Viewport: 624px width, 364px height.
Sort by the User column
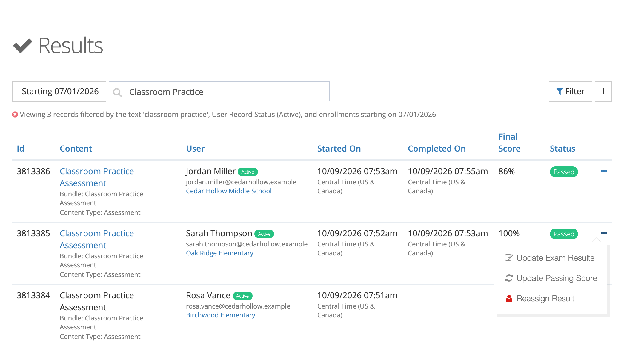[x=195, y=149]
